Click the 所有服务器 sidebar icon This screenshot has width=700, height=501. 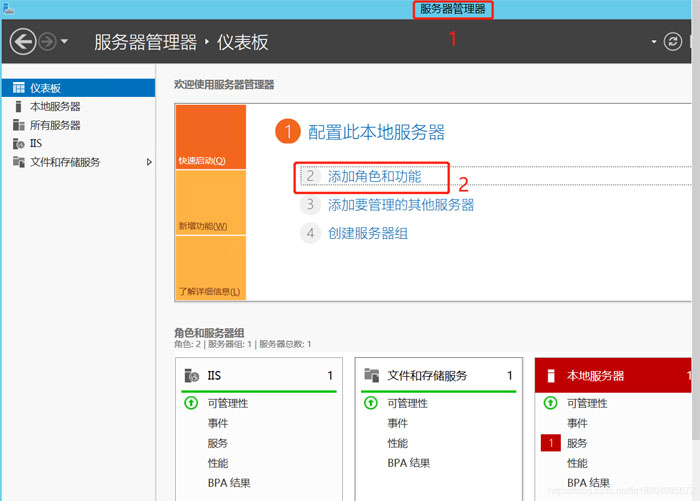click(19, 125)
